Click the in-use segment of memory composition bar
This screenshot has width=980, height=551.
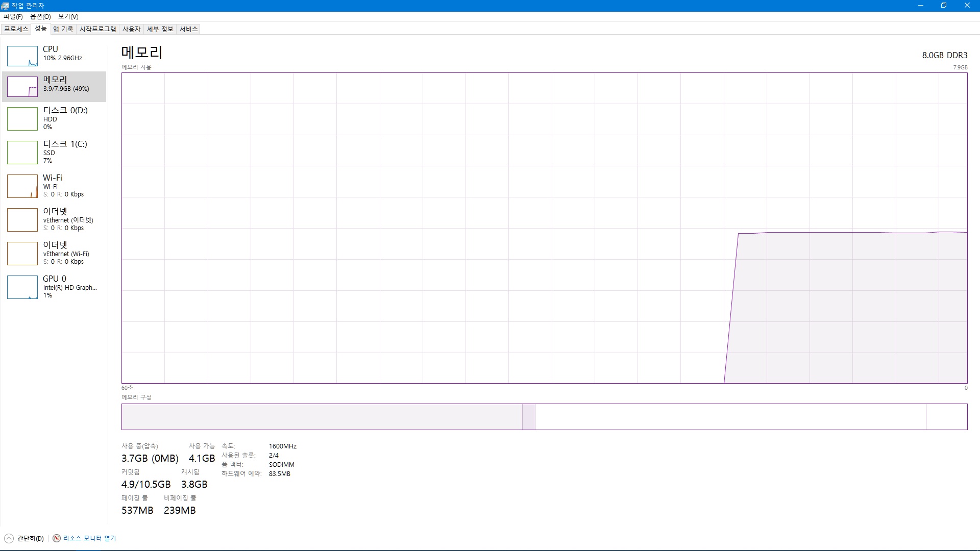pyautogui.click(x=322, y=417)
